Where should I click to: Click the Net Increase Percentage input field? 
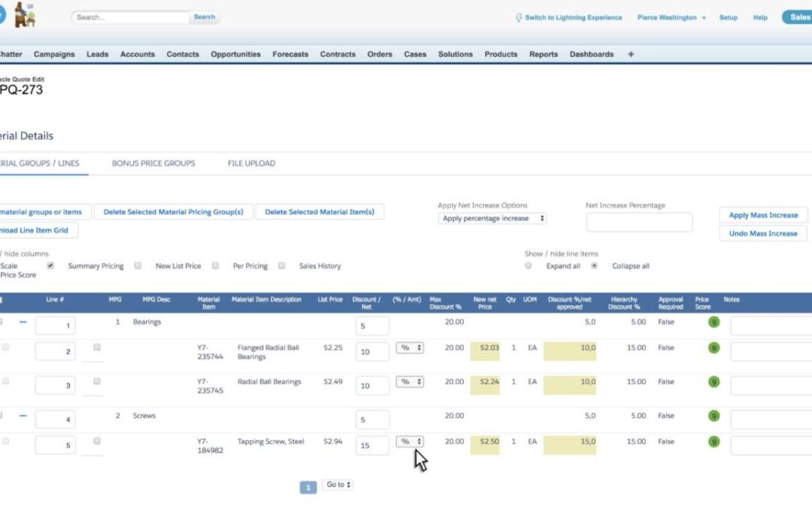(639, 222)
